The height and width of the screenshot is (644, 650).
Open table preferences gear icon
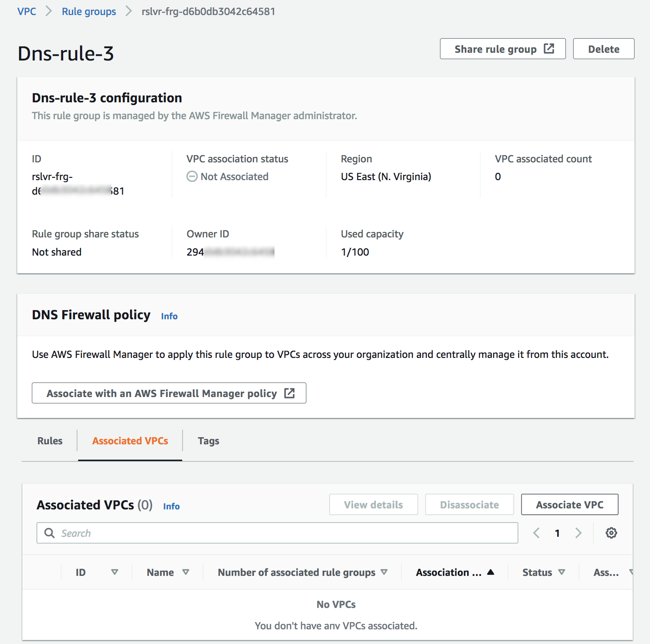[611, 533]
